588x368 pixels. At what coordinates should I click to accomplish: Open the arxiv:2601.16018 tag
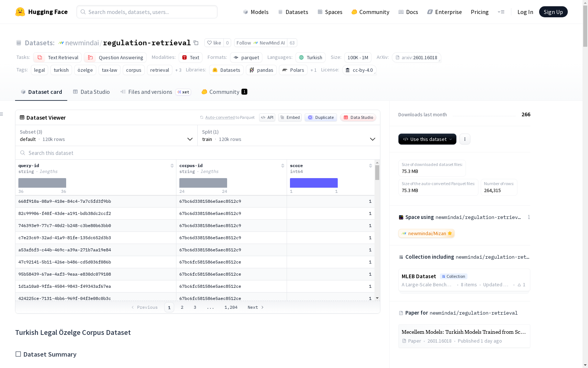tap(416, 57)
